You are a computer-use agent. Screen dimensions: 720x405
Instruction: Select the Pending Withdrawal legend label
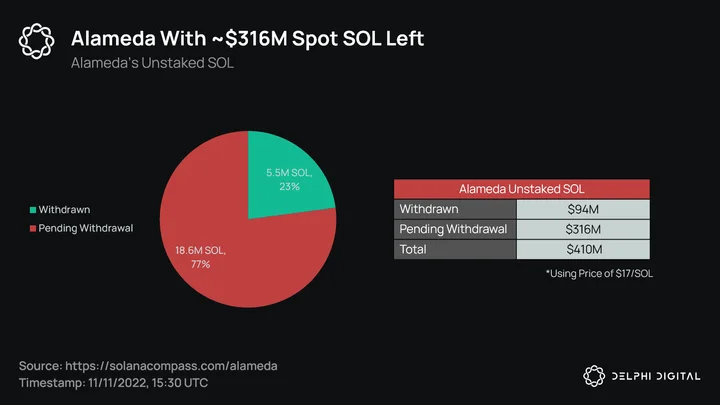[x=86, y=228]
